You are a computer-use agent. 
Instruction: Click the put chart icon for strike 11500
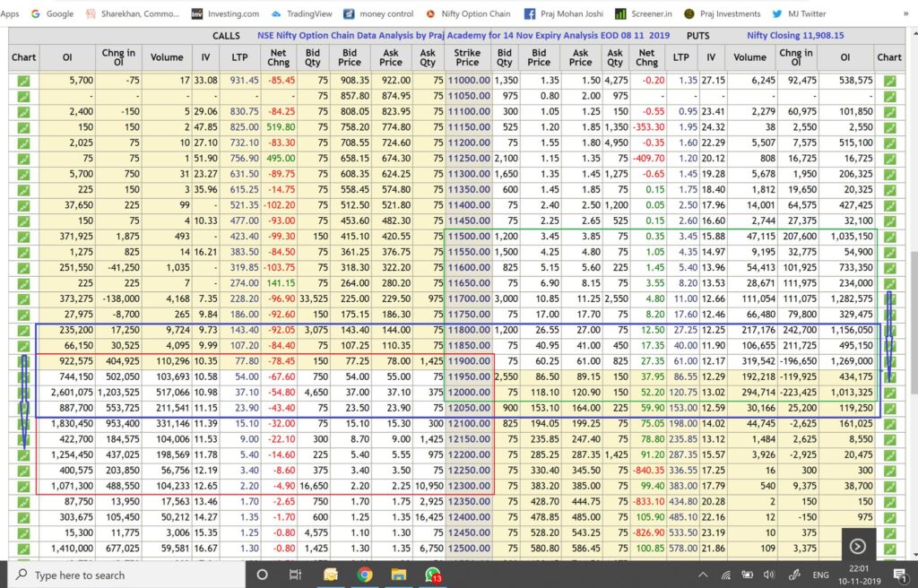point(889,237)
